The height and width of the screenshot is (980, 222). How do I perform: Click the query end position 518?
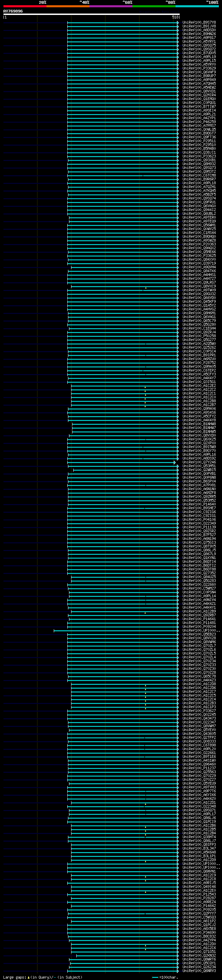[175, 17]
